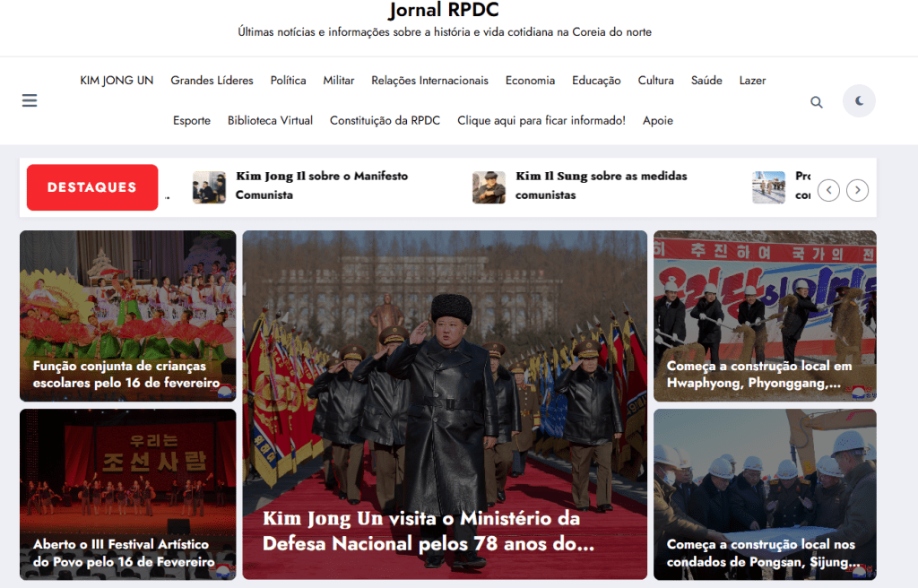Open the KIM JONG UN menu item
This screenshot has height=588, width=918.
tap(117, 81)
